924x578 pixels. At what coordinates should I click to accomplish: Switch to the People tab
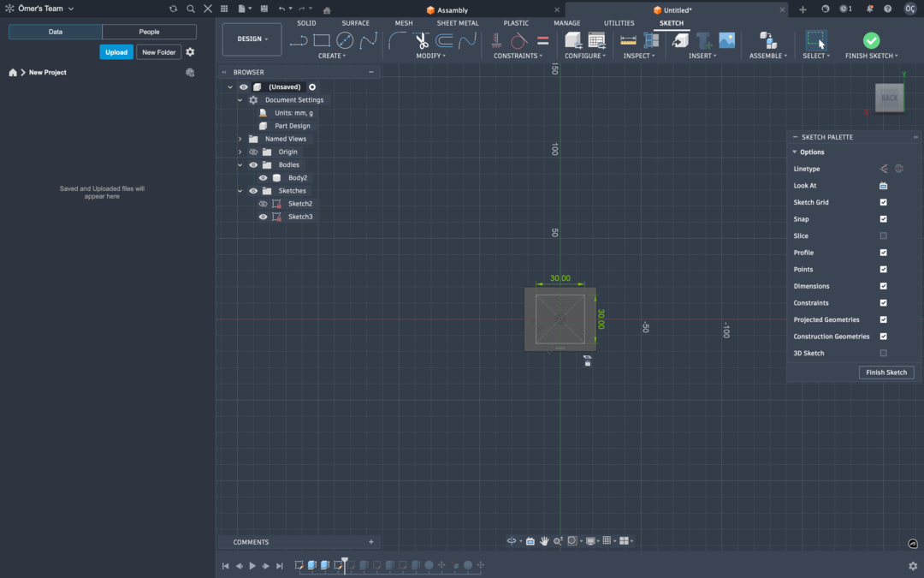(149, 32)
